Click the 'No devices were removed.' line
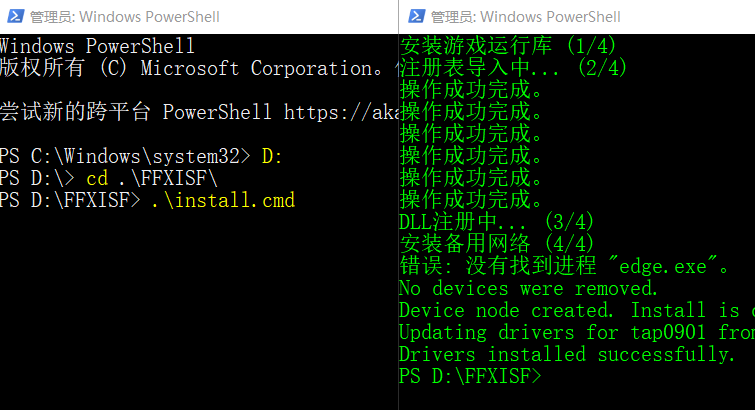 point(528,289)
